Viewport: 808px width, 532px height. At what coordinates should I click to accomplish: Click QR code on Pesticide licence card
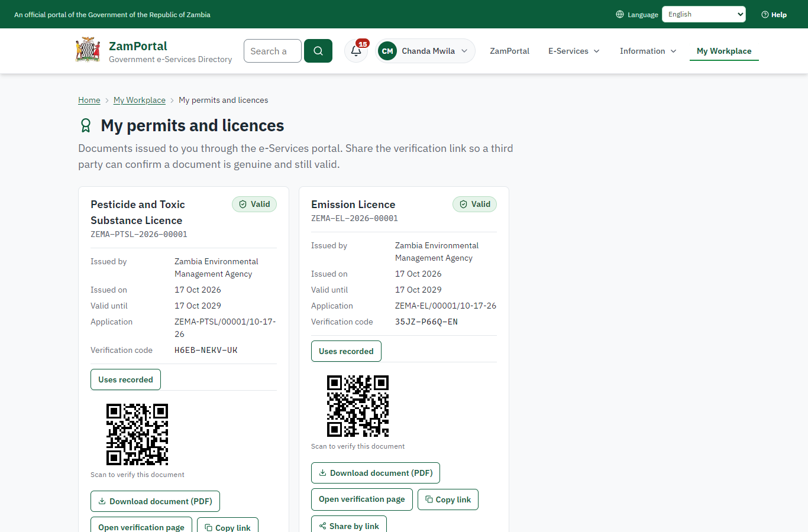click(x=137, y=434)
